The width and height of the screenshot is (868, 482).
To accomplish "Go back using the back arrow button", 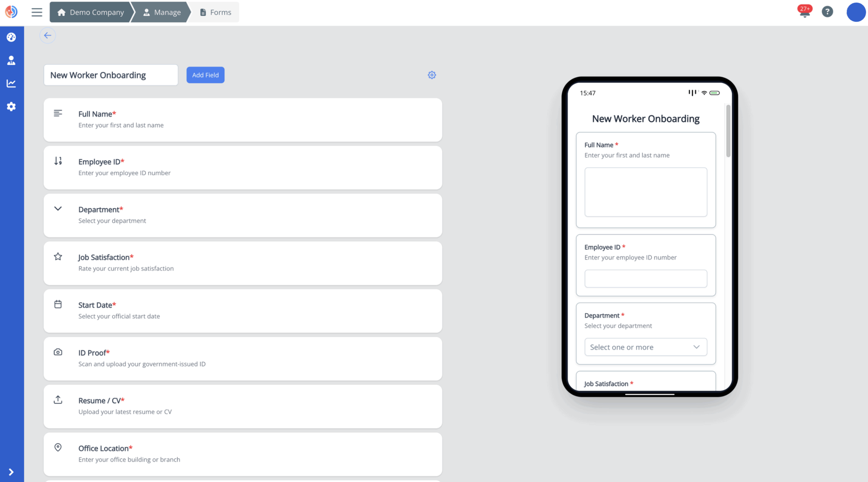I will tap(47, 35).
